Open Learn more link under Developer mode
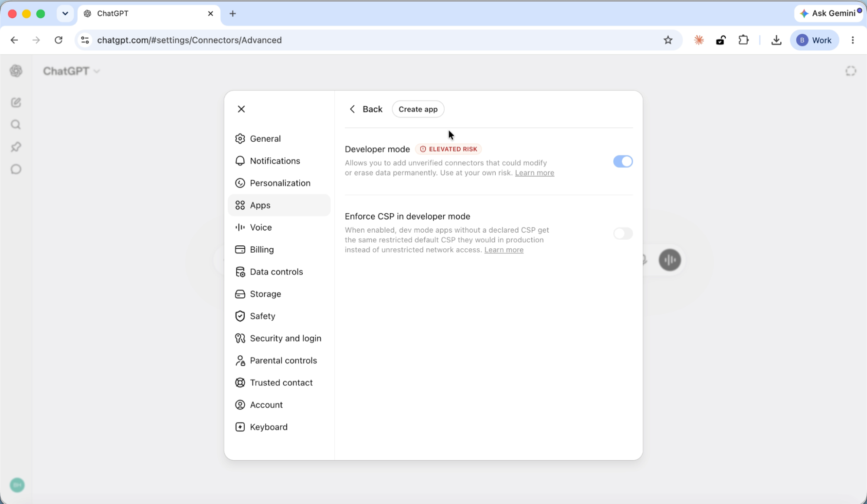 click(x=534, y=173)
